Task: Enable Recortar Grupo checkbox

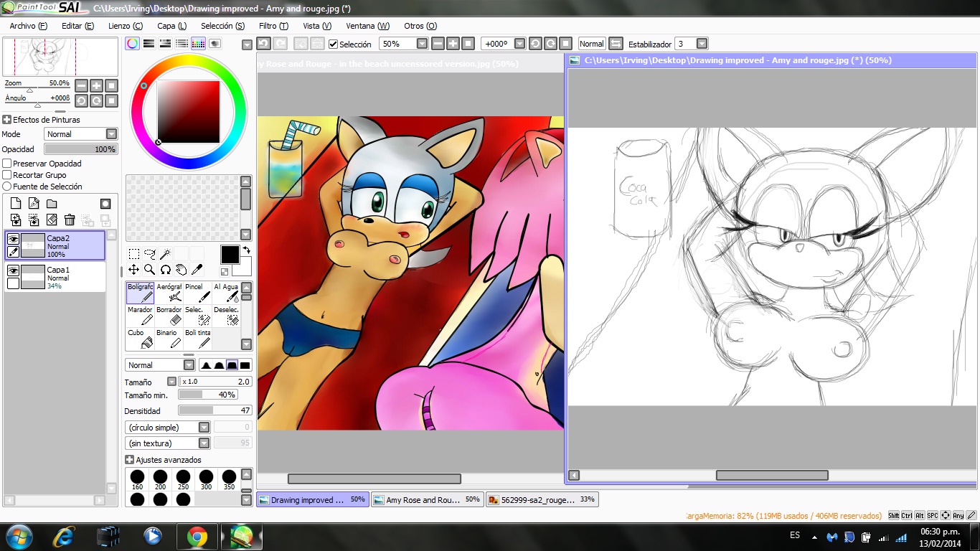Action: [x=7, y=175]
